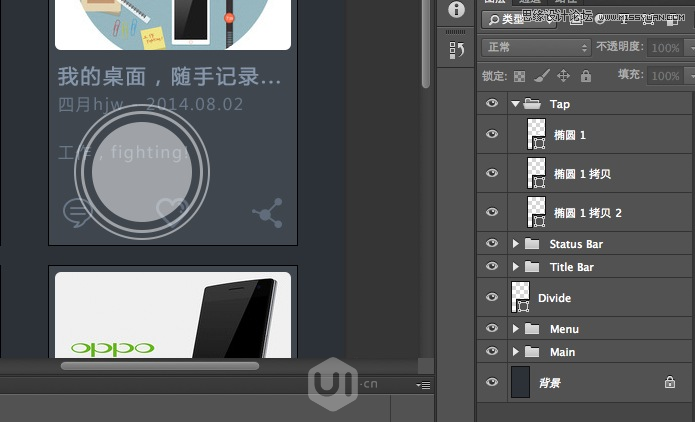Open the History panel icon
Screen dimensions: 695x422
point(457,49)
